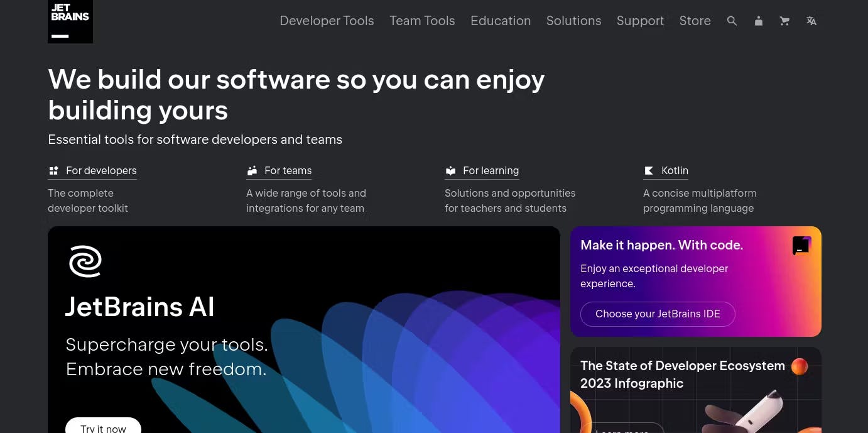Click 'A concise multiplatform programming language' text
Image resolution: width=868 pixels, height=433 pixels.
pyautogui.click(x=700, y=200)
